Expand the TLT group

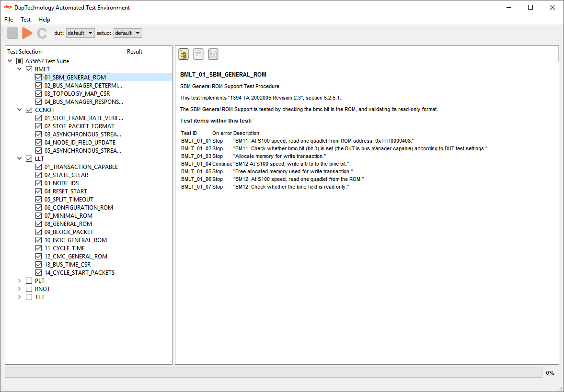pyautogui.click(x=20, y=297)
